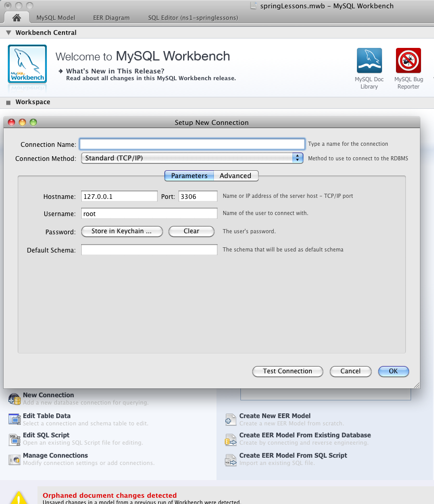Click Create EER Model From Existing Database link
434x504 pixels.
click(x=305, y=435)
